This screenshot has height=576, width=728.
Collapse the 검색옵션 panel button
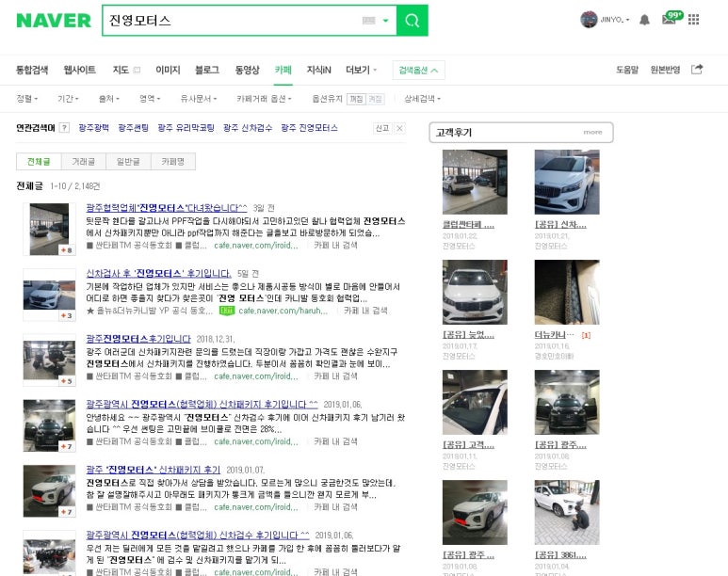[418, 70]
